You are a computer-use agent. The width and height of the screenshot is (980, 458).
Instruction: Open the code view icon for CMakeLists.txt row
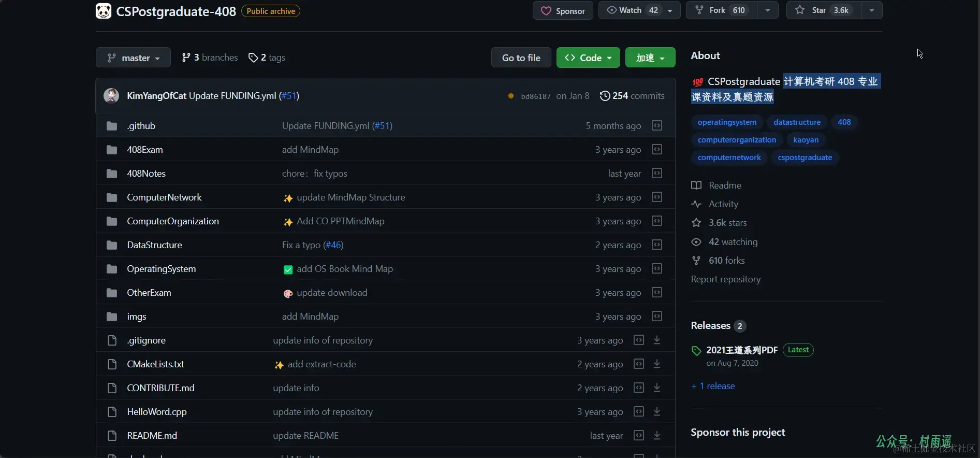tap(639, 364)
